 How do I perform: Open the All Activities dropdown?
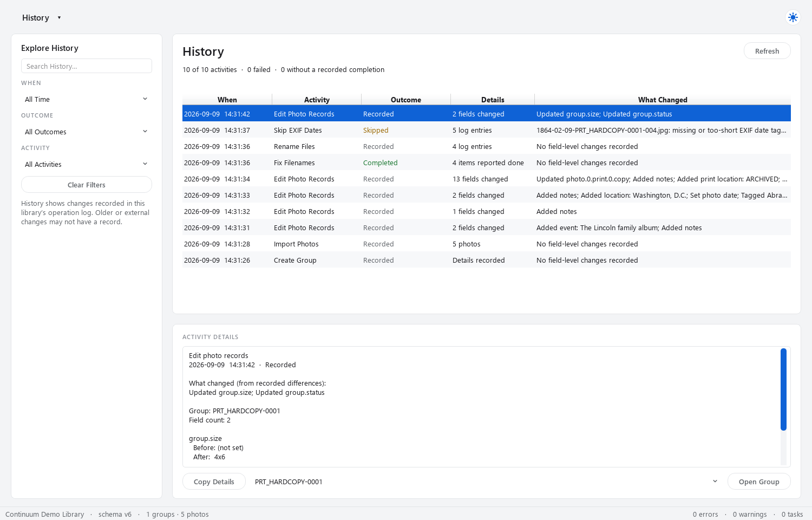tap(87, 164)
